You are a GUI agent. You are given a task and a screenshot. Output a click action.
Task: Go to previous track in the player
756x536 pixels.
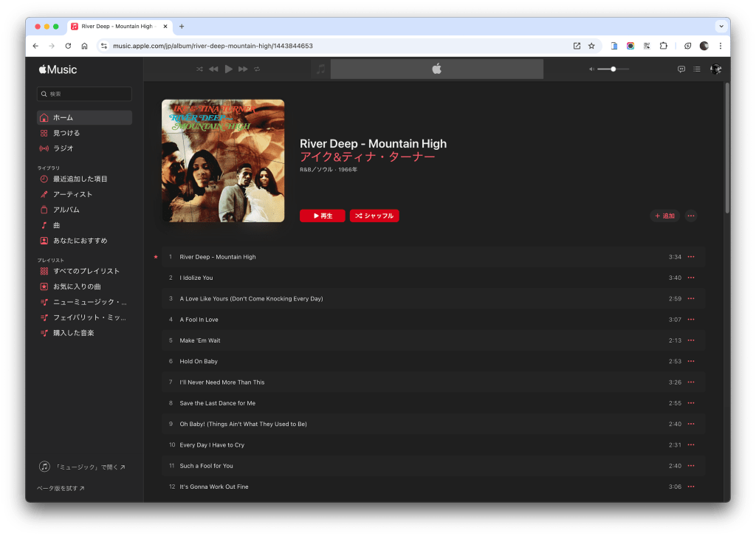(213, 69)
